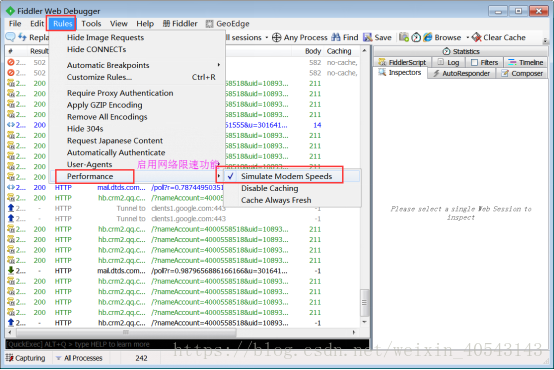This screenshot has width=554, height=370.
Task: Click the Replay toolbar button
Action: [x=34, y=37]
